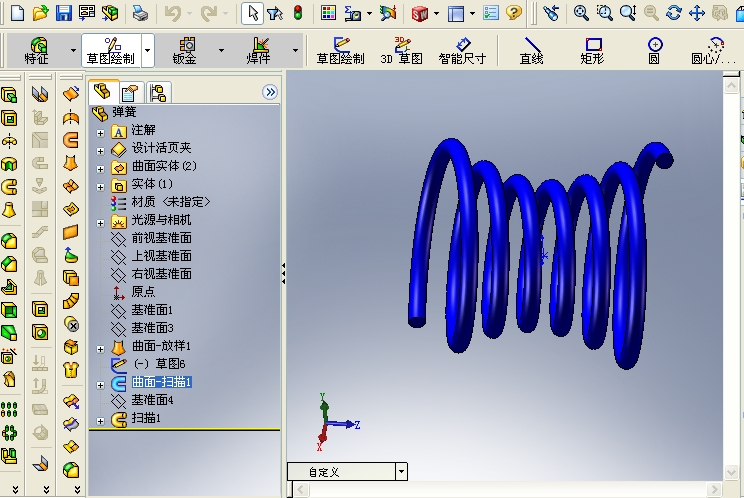The height and width of the screenshot is (498, 744).
Task: Select the Delete Face surface icon
Action: tap(71, 325)
